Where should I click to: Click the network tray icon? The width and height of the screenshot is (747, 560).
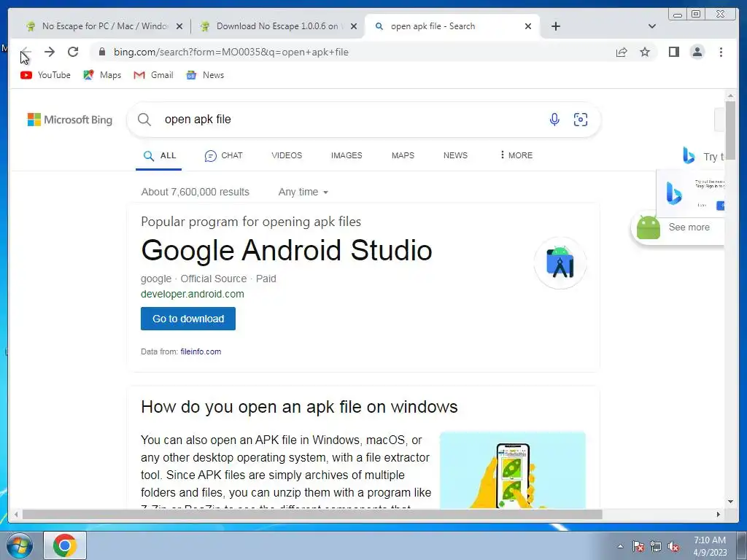point(656,546)
